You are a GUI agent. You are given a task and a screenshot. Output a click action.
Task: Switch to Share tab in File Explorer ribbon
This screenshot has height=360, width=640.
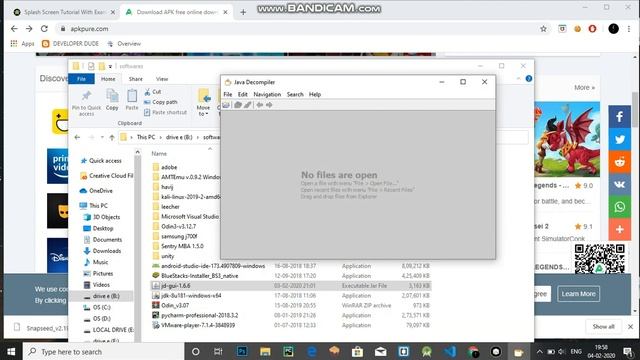(136, 79)
